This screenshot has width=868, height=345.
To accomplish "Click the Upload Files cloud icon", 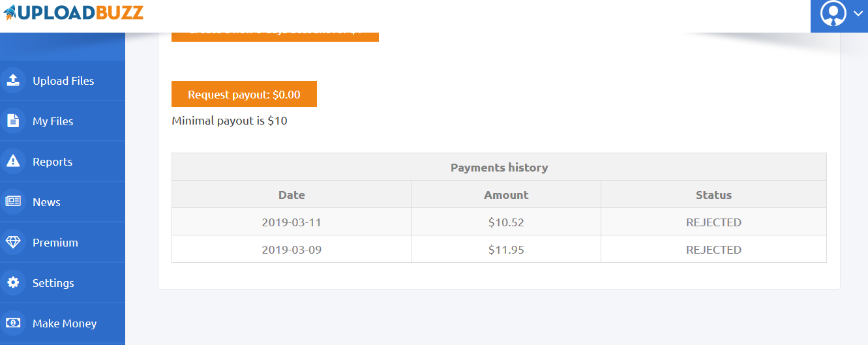I will (12, 80).
